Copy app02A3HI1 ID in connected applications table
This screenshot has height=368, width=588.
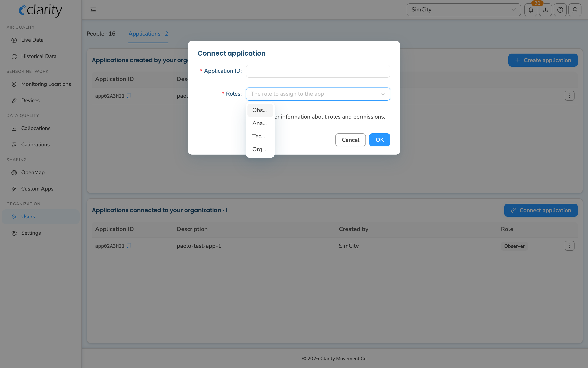(129, 246)
